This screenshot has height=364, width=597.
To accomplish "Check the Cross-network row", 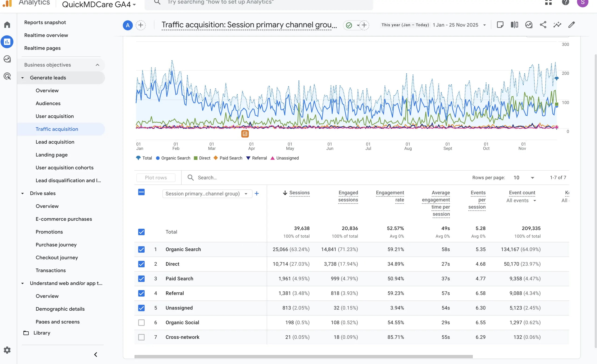I will pyautogui.click(x=141, y=337).
